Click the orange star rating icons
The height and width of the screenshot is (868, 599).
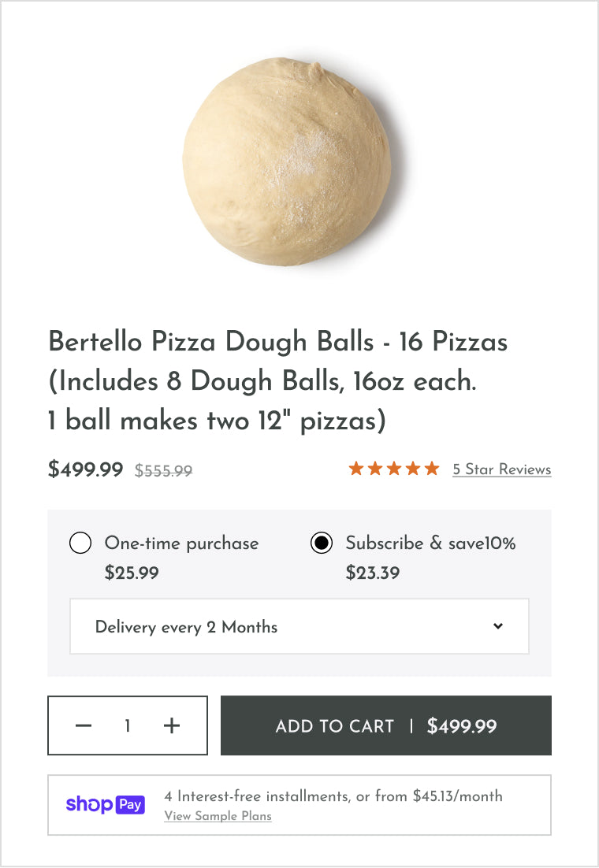click(x=393, y=469)
